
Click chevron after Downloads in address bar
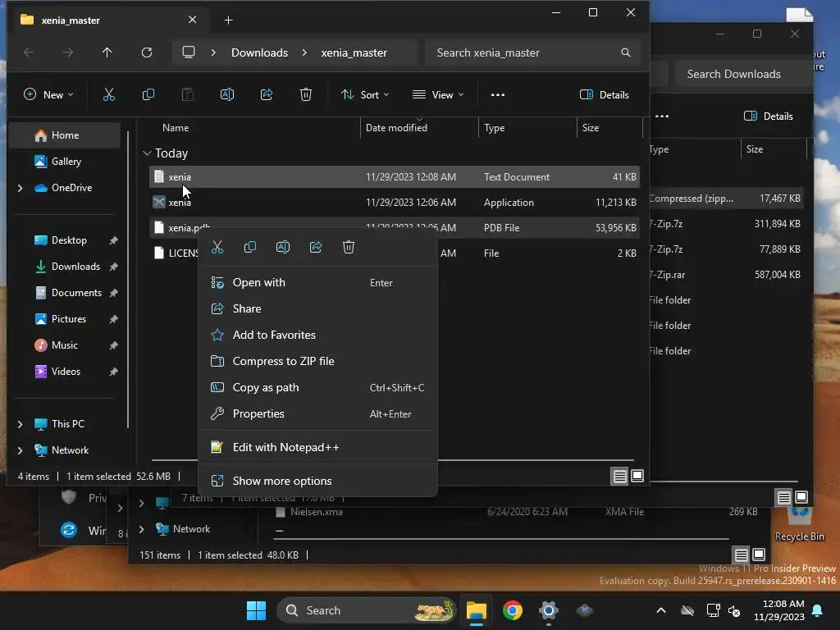pyautogui.click(x=304, y=52)
